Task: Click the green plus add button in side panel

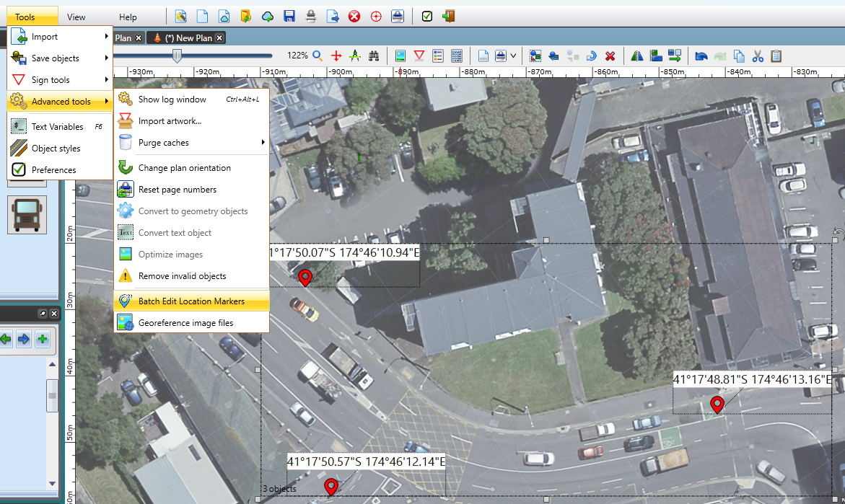Action: pyautogui.click(x=42, y=339)
